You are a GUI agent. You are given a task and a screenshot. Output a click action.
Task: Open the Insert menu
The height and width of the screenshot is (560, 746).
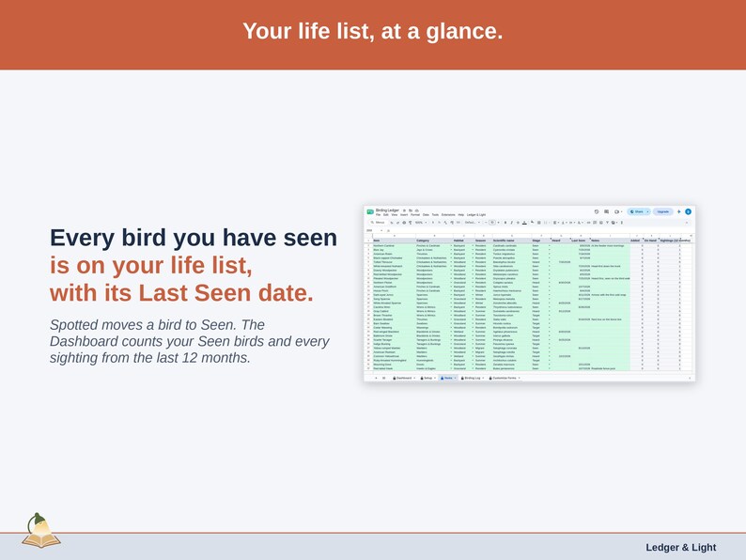coord(404,215)
